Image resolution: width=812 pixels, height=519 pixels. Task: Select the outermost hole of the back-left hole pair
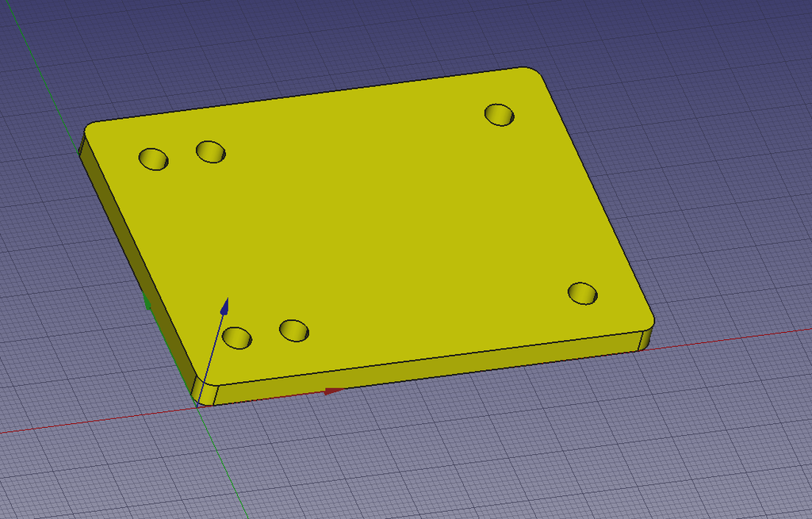[x=154, y=159]
